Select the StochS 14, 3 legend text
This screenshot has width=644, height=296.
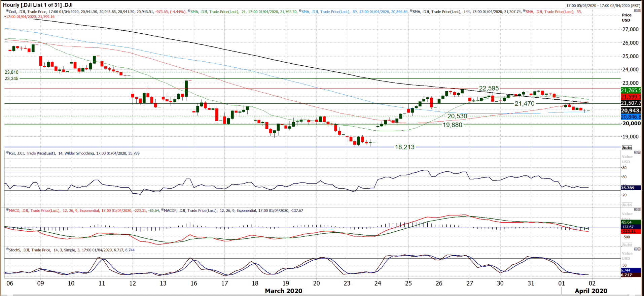point(72,250)
